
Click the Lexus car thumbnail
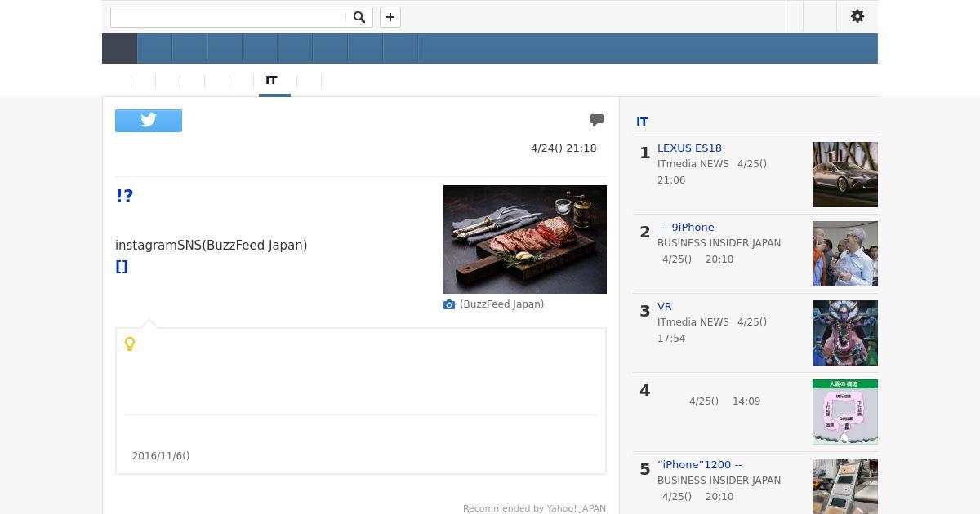pos(845,175)
